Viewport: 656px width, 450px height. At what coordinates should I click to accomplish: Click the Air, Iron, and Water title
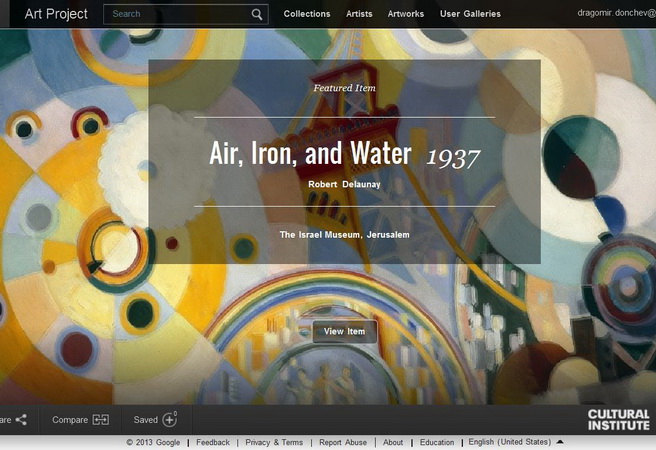point(310,153)
